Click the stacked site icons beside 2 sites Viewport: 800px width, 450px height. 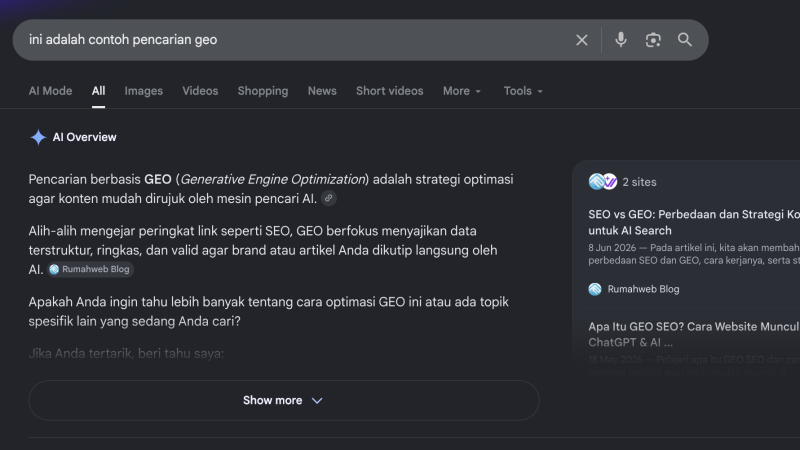603,182
